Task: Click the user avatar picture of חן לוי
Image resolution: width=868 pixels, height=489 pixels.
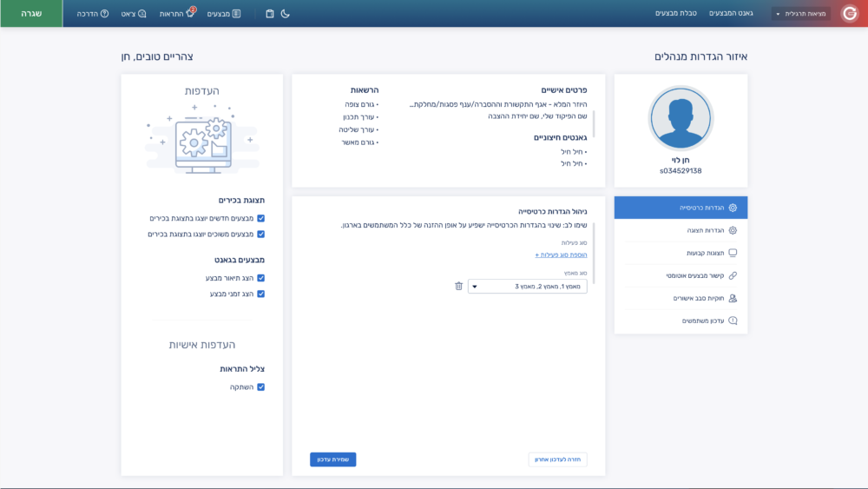Action: tap(681, 118)
